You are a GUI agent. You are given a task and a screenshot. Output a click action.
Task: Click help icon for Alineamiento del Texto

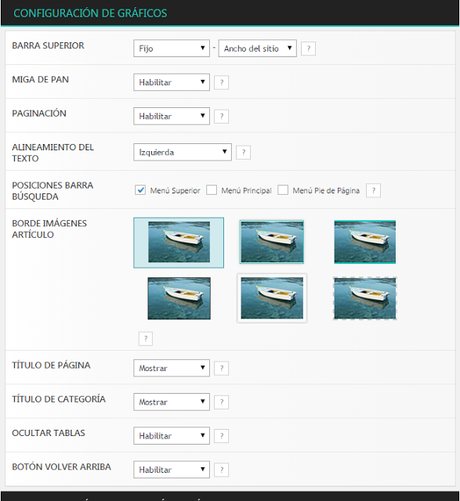click(243, 152)
